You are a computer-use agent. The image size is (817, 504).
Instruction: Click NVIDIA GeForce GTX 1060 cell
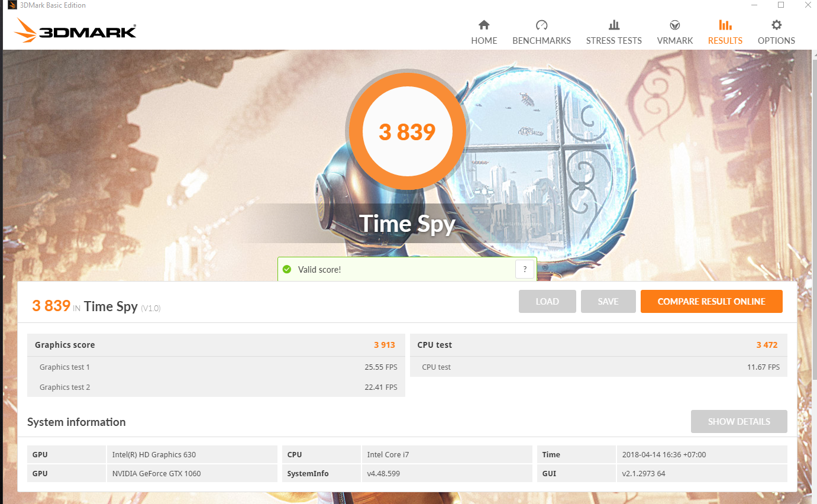tap(192, 474)
